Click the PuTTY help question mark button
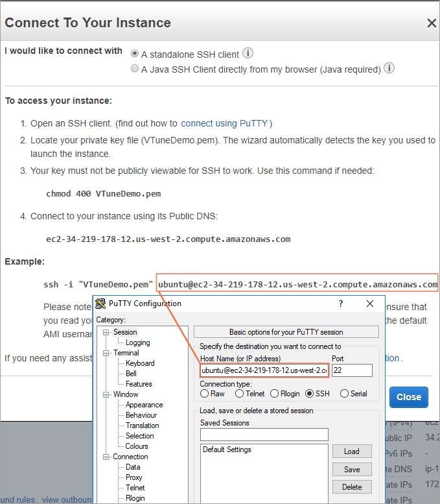This screenshot has height=504, width=440. pos(341,304)
